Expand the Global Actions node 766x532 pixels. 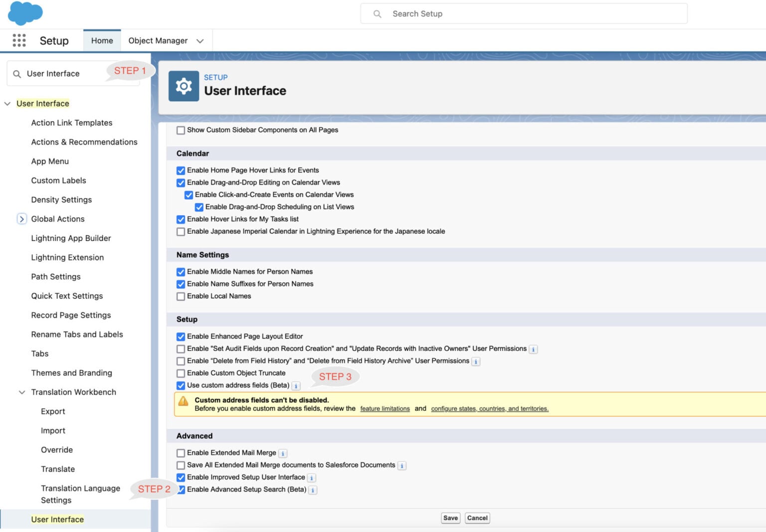click(x=21, y=219)
